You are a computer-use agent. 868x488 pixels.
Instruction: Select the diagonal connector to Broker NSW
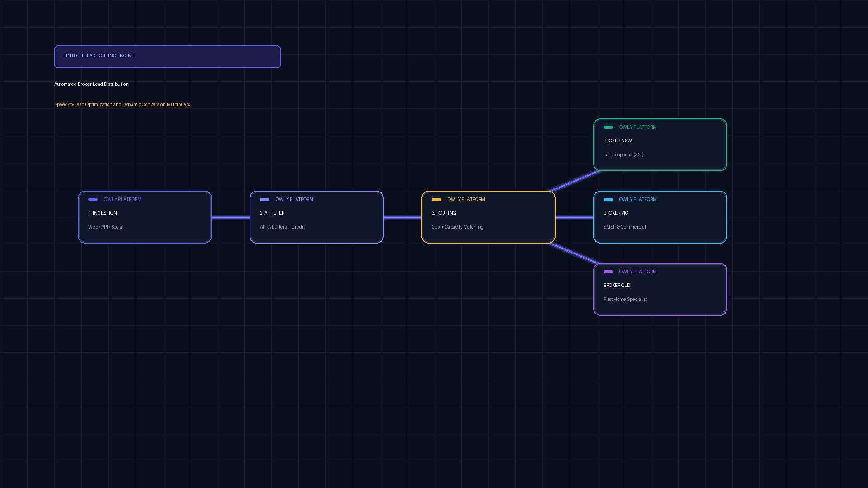tap(574, 181)
